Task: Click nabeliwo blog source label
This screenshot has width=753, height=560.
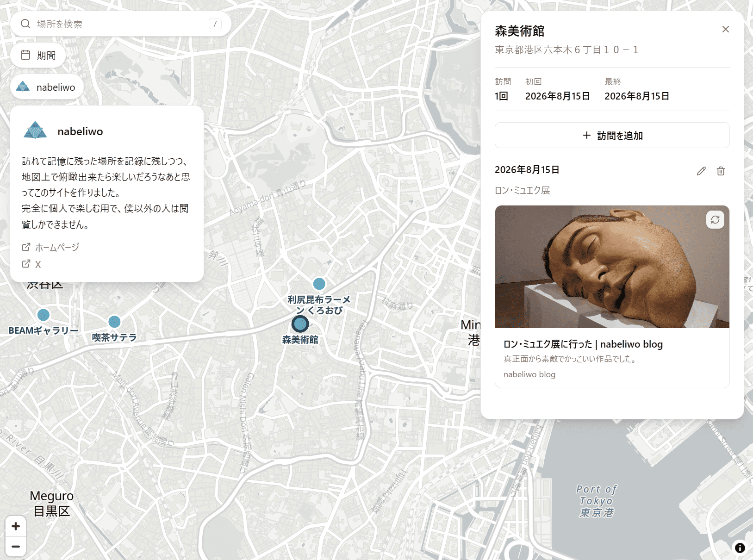Action: pyautogui.click(x=529, y=374)
